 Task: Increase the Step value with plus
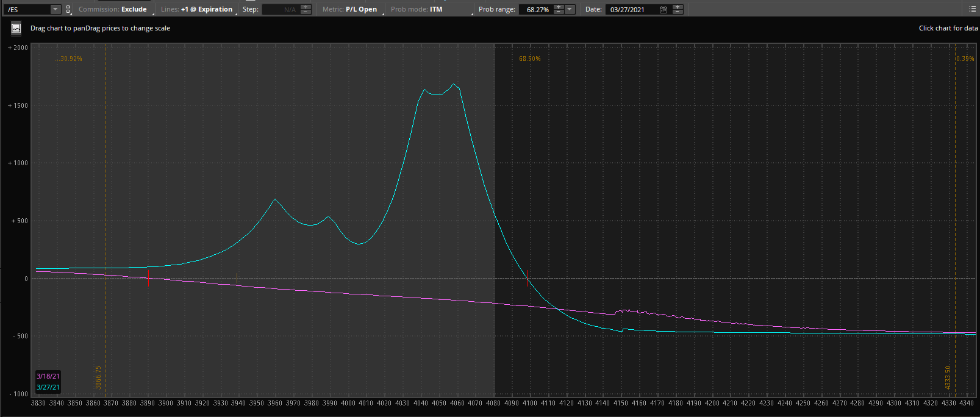click(306, 7)
